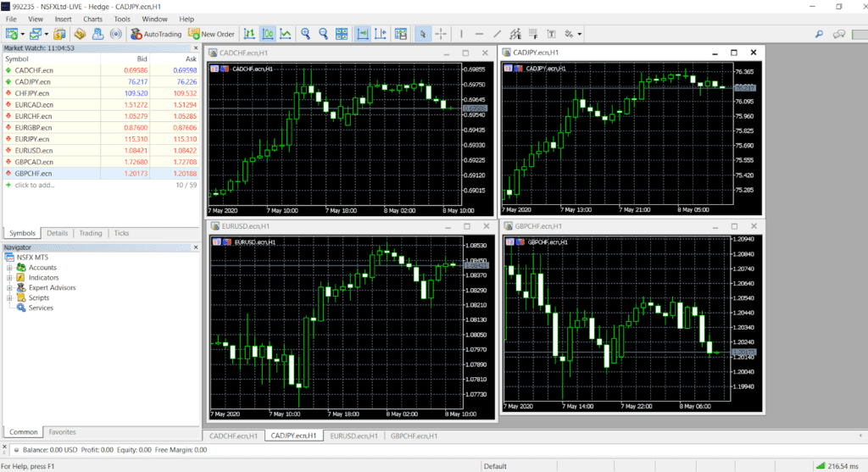Open the Window menu
The height and width of the screenshot is (472, 868).
[154, 19]
